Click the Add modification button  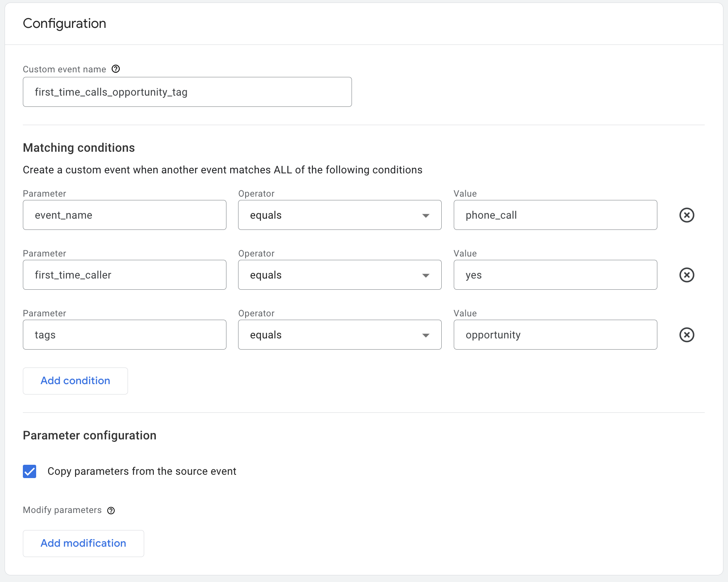pyautogui.click(x=83, y=543)
